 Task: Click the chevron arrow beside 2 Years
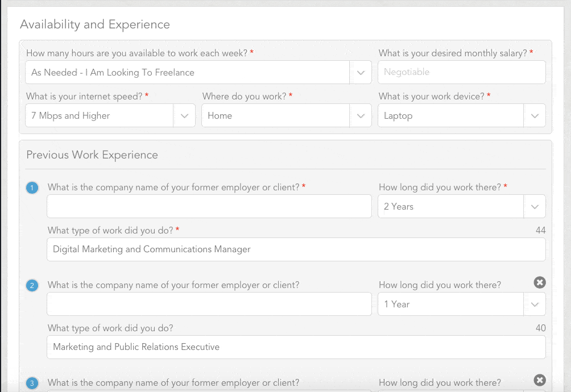coord(535,207)
